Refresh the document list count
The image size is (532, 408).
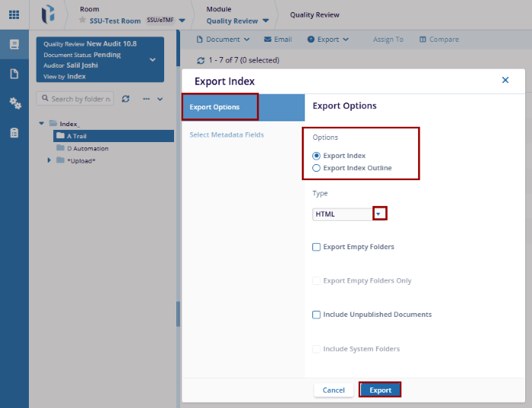point(201,60)
